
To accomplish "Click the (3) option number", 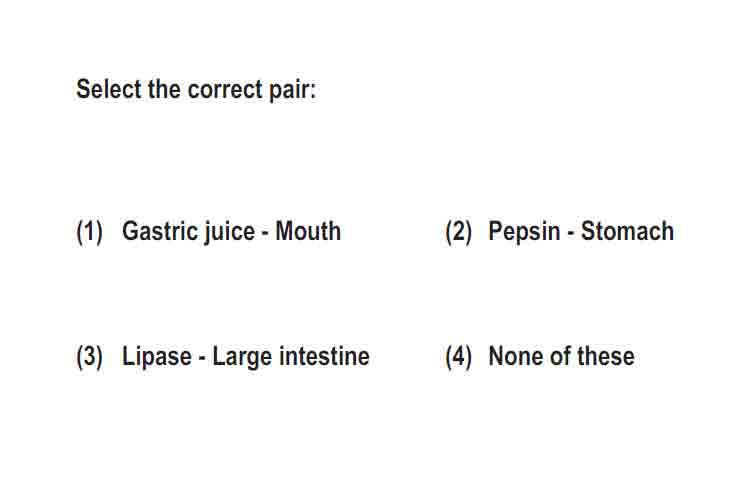I will (x=89, y=357).
